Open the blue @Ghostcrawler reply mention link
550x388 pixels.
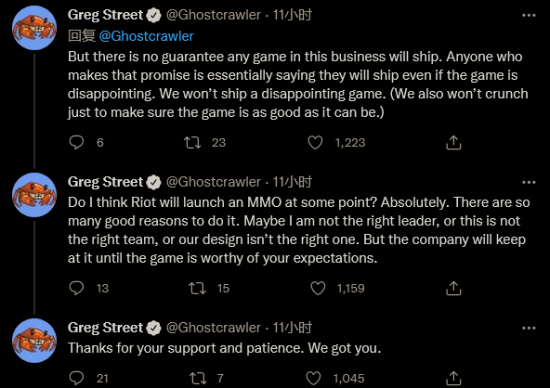pos(146,36)
